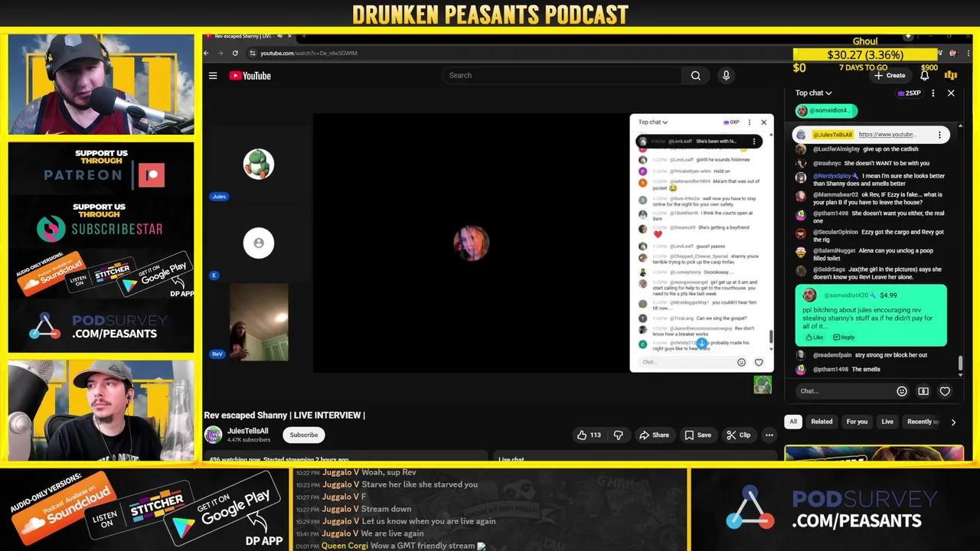Open the right live chat options menu
The width and height of the screenshot is (980, 551).
tap(933, 93)
